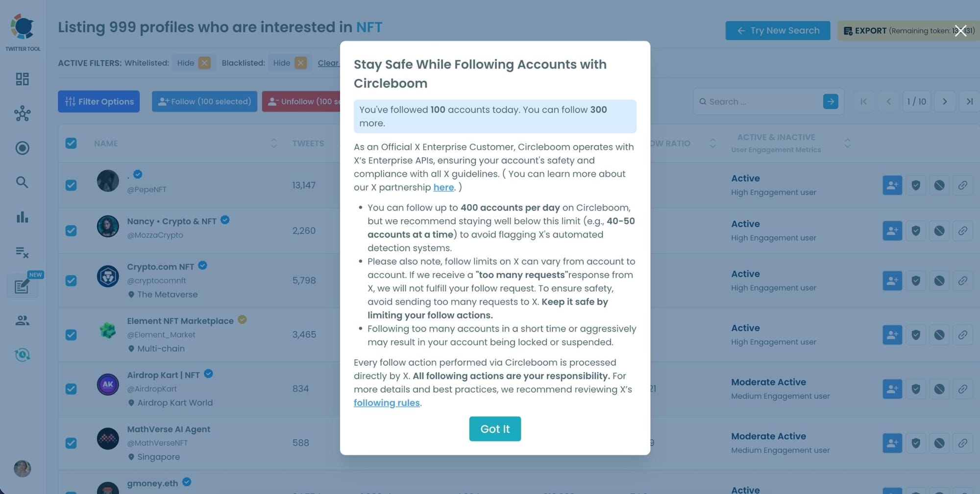This screenshot has height=494, width=980.
Task: Whitelist Nancy Crypto & NFT via shield icon
Action: tap(915, 231)
